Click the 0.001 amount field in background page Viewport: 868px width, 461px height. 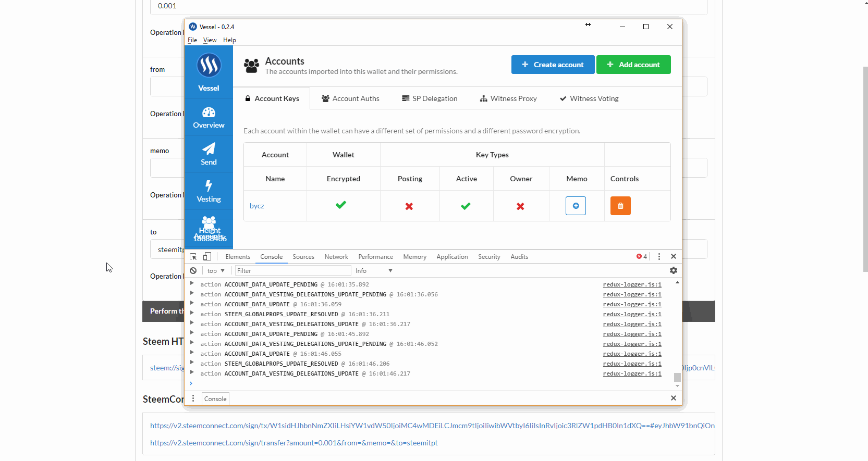(x=429, y=6)
